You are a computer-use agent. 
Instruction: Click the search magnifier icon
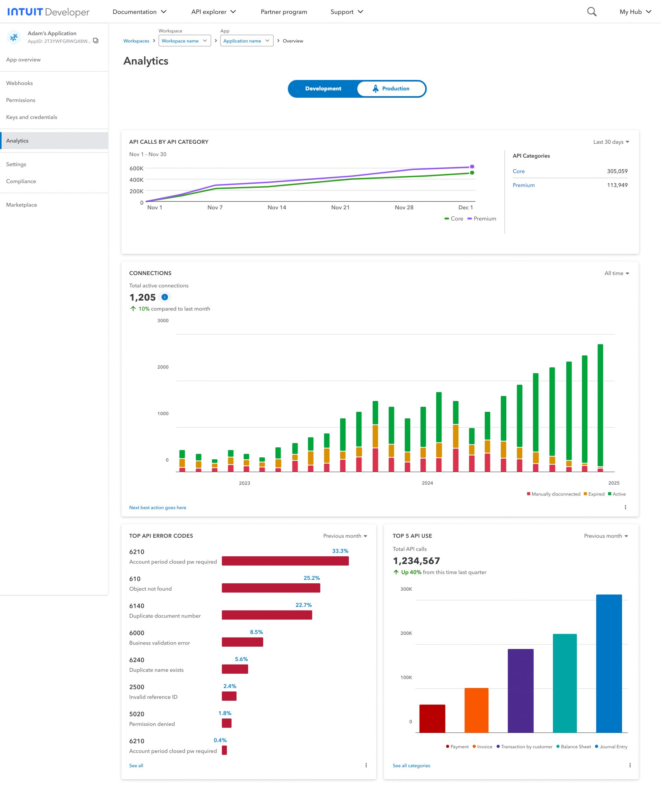pyautogui.click(x=591, y=11)
